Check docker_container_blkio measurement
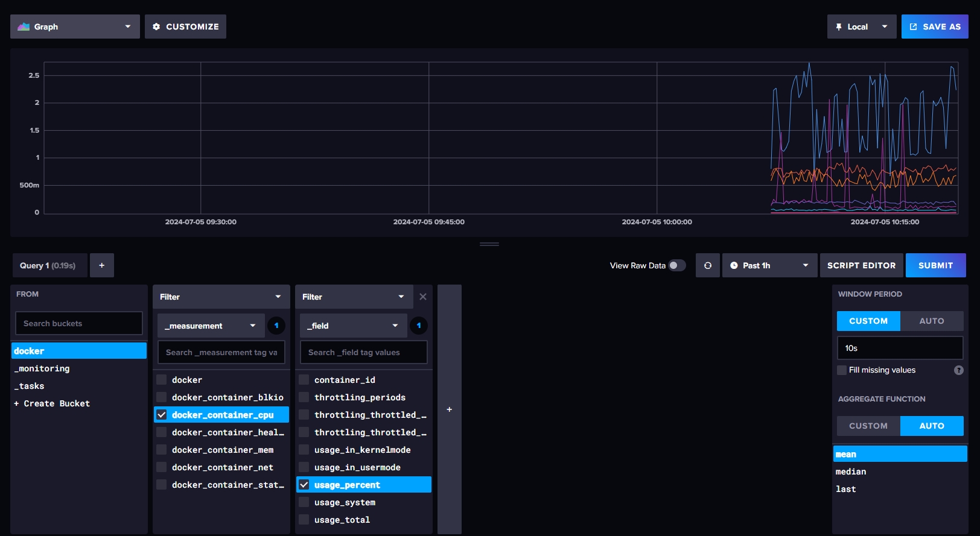980x536 pixels. (162, 397)
